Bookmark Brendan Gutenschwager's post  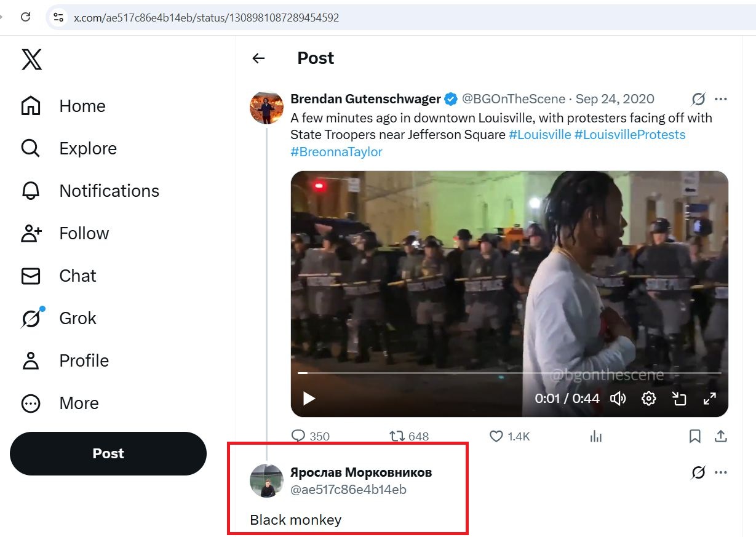(x=694, y=436)
